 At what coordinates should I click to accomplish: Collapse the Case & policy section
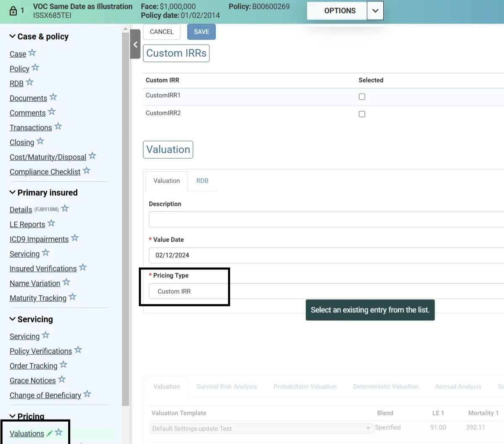pos(13,37)
